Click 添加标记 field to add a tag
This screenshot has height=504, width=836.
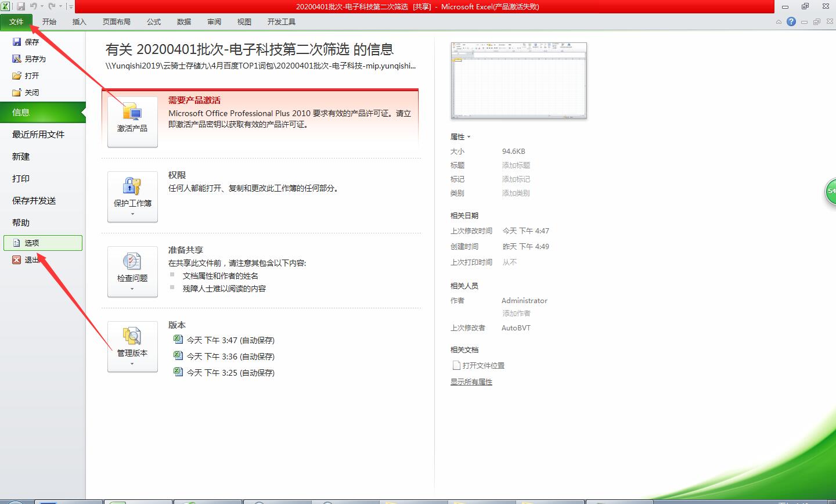click(x=516, y=179)
